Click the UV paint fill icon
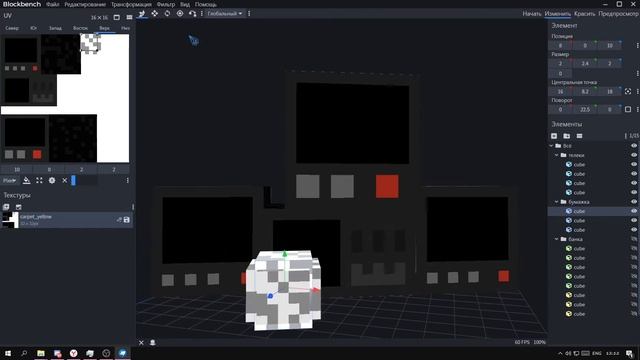The image size is (640, 360). 27,180
